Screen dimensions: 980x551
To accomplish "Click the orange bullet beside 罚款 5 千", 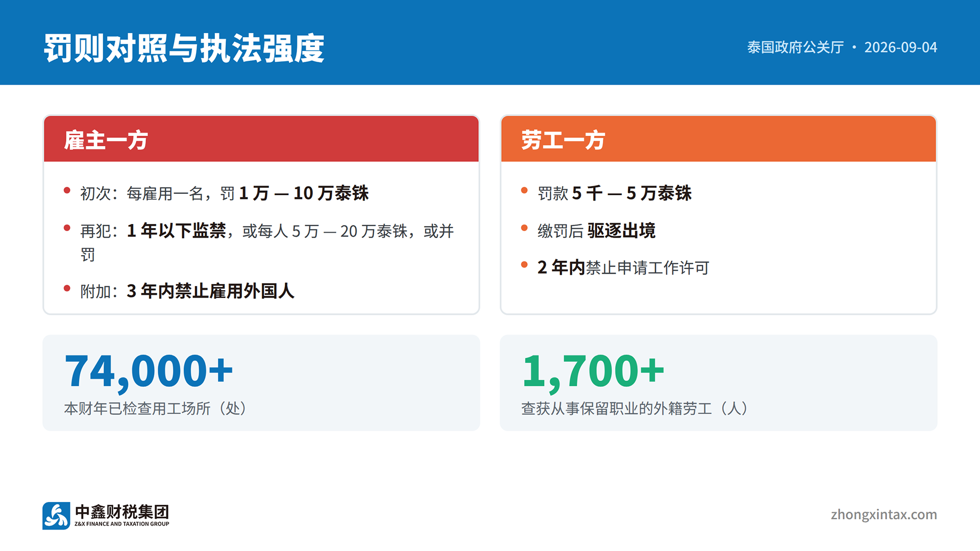I will [x=524, y=191].
